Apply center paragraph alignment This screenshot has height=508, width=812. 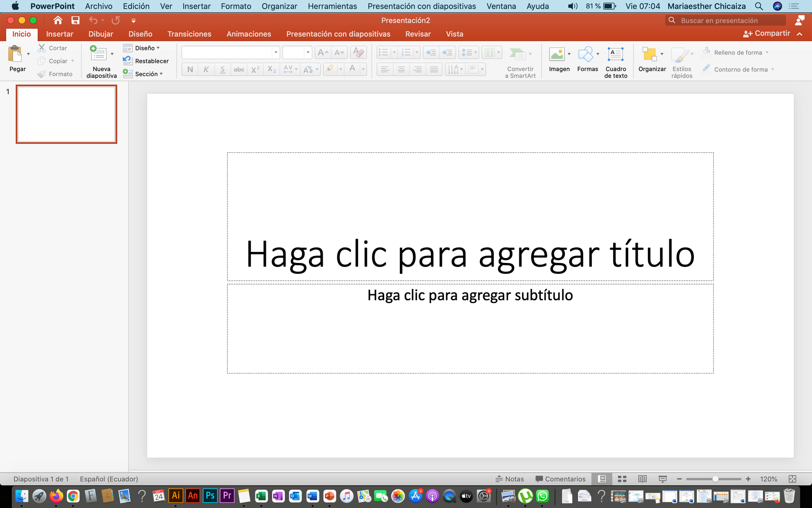401,69
